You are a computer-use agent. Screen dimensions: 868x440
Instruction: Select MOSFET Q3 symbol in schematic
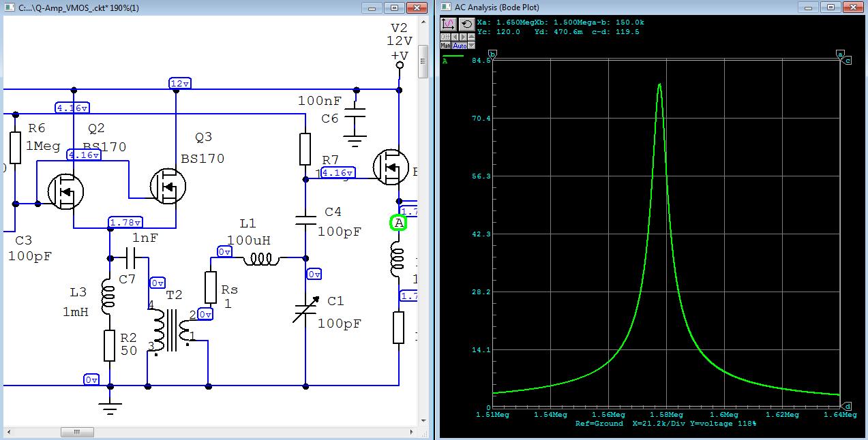(x=168, y=185)
